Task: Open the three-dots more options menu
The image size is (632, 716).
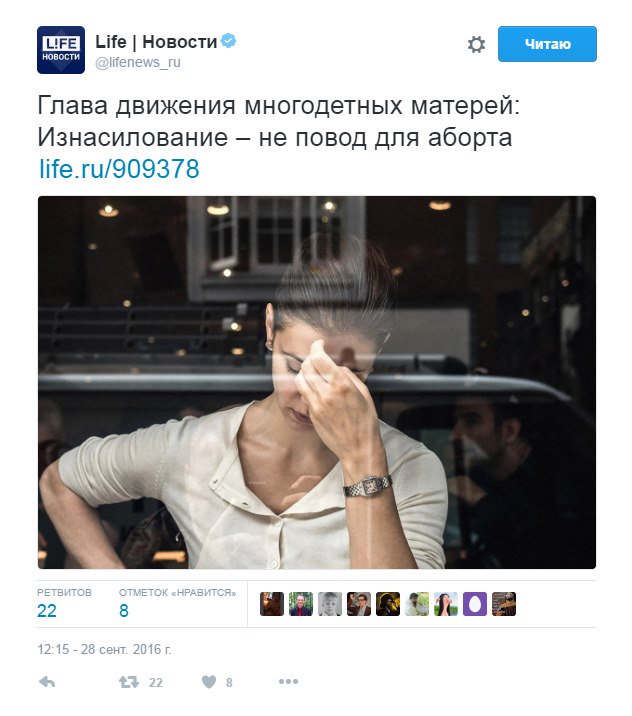Action: [x=289, y=682]
